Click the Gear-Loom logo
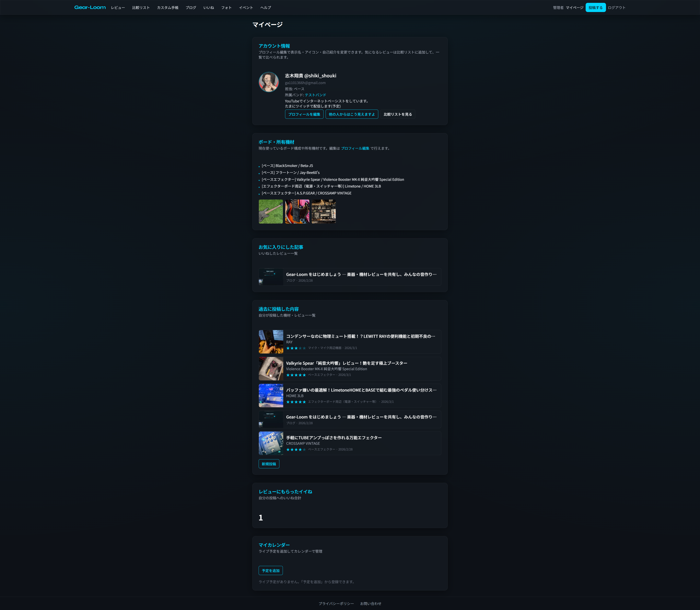 90,8
